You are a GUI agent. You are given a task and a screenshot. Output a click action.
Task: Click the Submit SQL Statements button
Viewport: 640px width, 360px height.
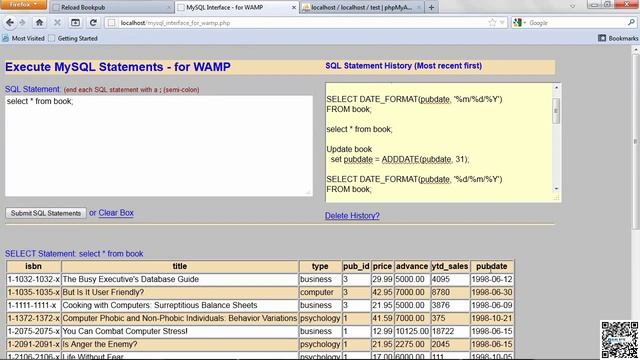click(x=46, y=213)
